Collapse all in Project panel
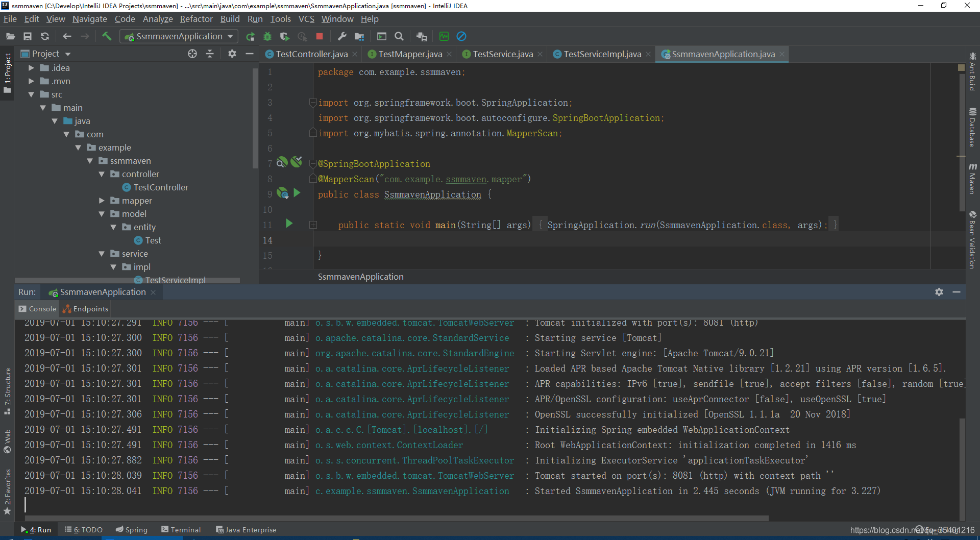Image resolution: width=980 pixels, height=540 pixels. (210, 54)
